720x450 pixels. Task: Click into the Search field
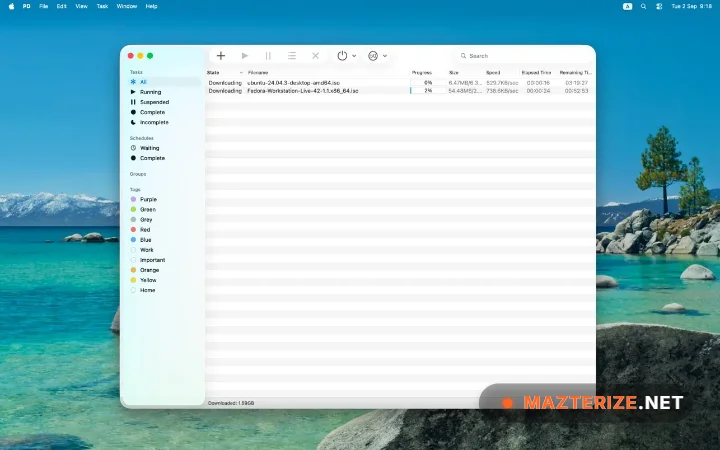coord(523,56)
